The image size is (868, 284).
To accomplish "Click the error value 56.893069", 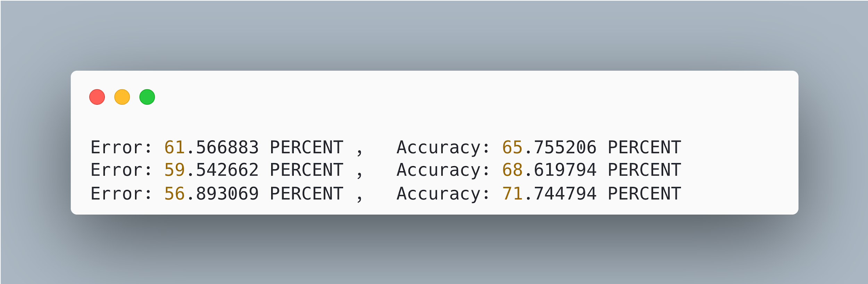I will point(211,193).
